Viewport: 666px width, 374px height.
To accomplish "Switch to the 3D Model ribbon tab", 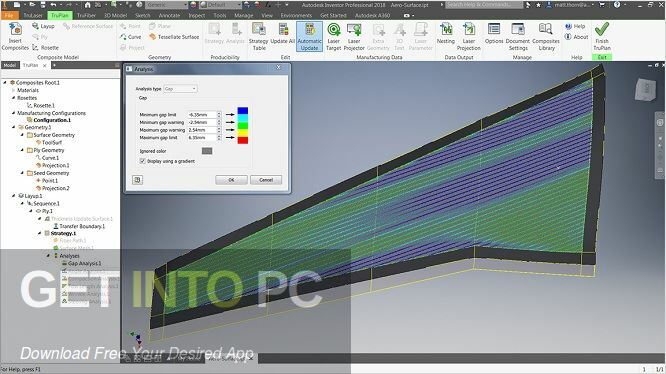I will [115, 15].
